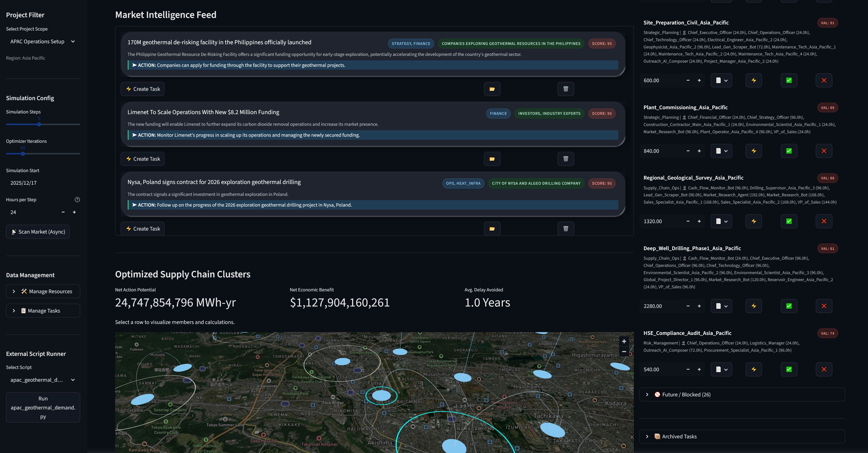Image resolution: width=868 pixels, height=453 pixels.
Task: Expand the Manage Resources panel
Action: pos(43,291)
